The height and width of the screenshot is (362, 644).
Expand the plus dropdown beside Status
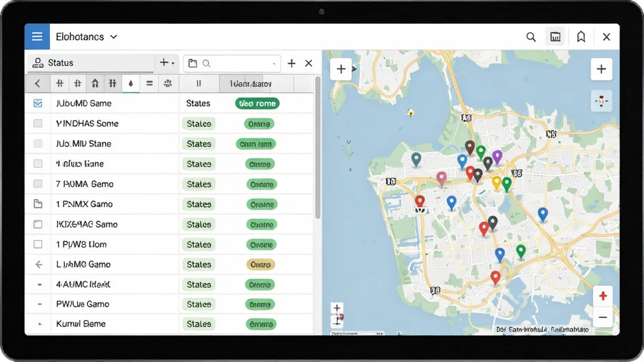(167, 63)
